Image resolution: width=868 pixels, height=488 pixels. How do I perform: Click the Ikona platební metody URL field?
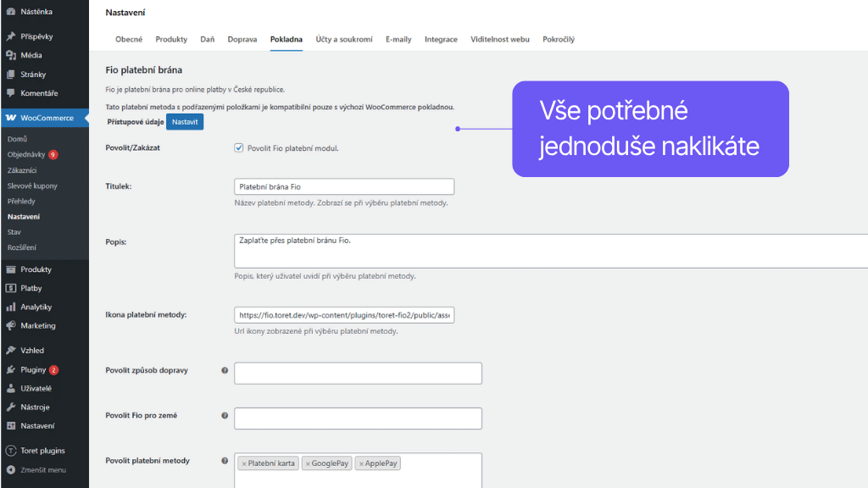(x=344, y=315)
